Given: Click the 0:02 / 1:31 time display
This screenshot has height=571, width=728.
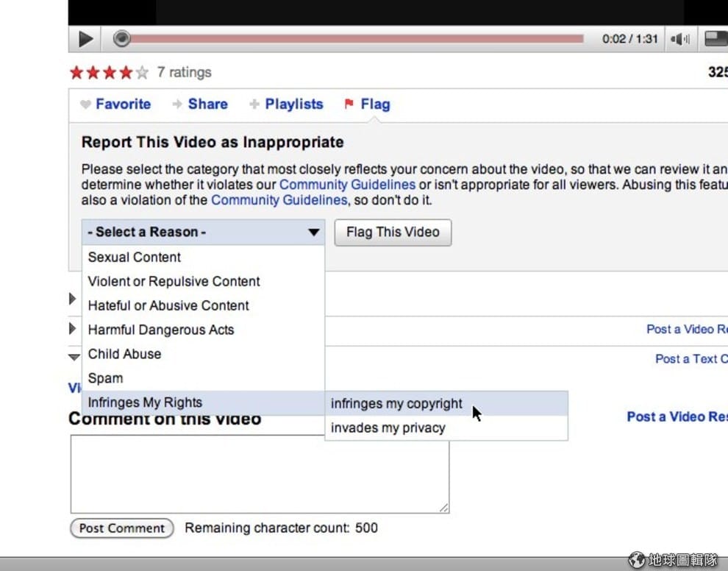Looking at the screenshot, I should click(630, 38).
